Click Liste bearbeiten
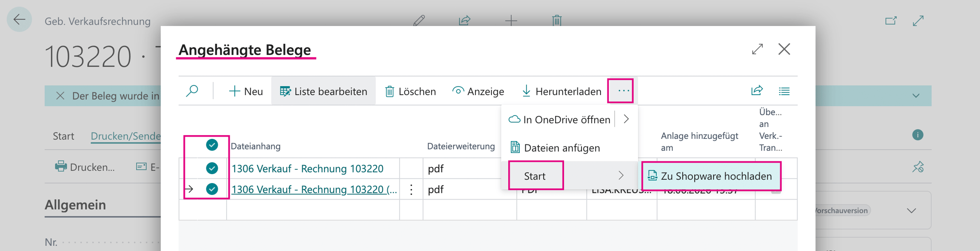 click(323, 91)
